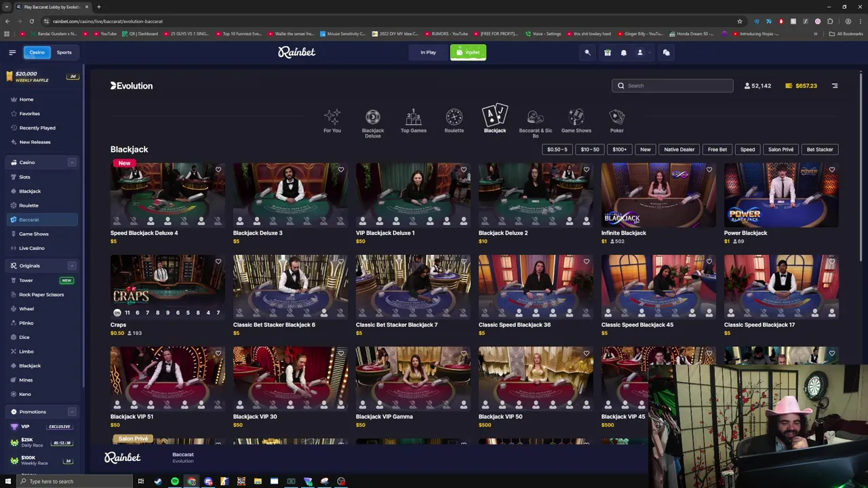Open the Classic Bet Stacker Blackjack 6 table

(x=290, y=287)
